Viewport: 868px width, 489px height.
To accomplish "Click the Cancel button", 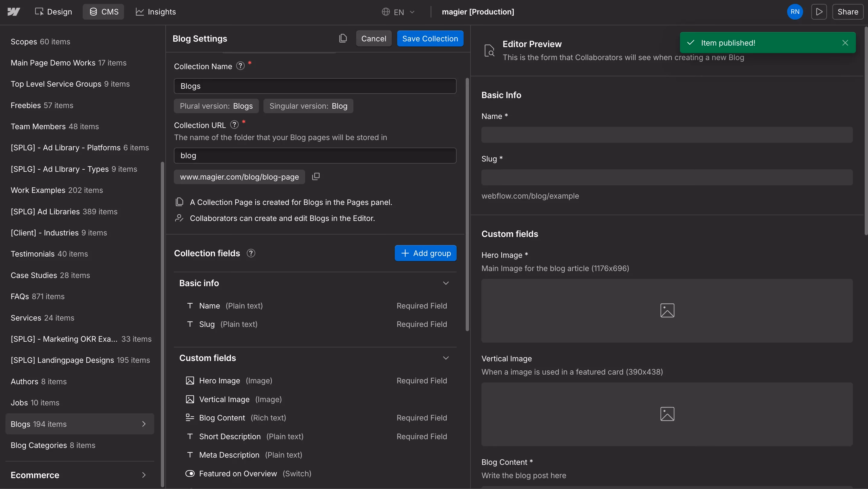I will 374,38.
